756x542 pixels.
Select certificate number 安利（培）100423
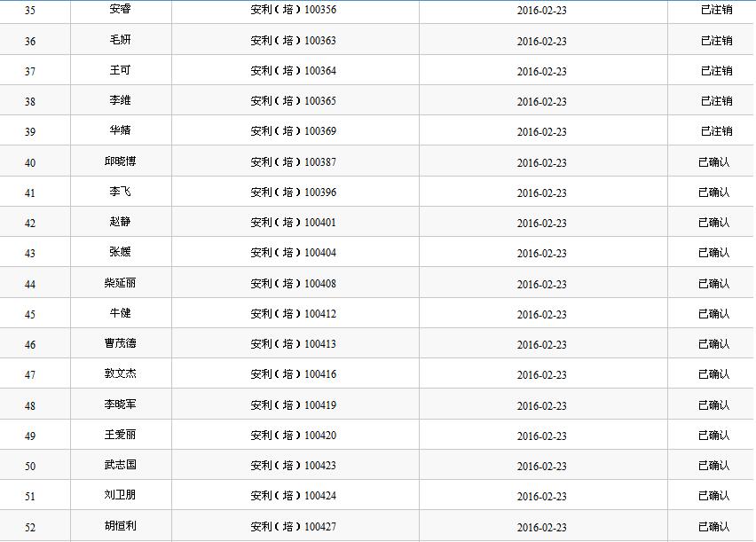tap(293, 466)
